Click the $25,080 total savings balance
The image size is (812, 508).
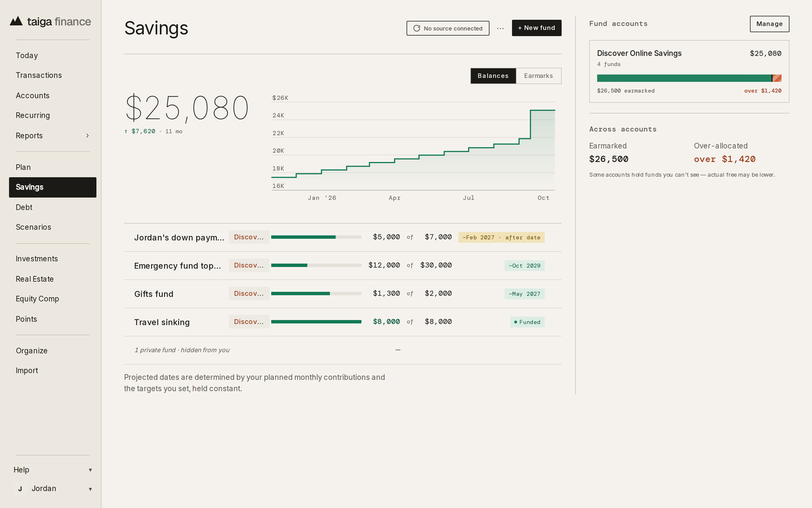[187, 108]
